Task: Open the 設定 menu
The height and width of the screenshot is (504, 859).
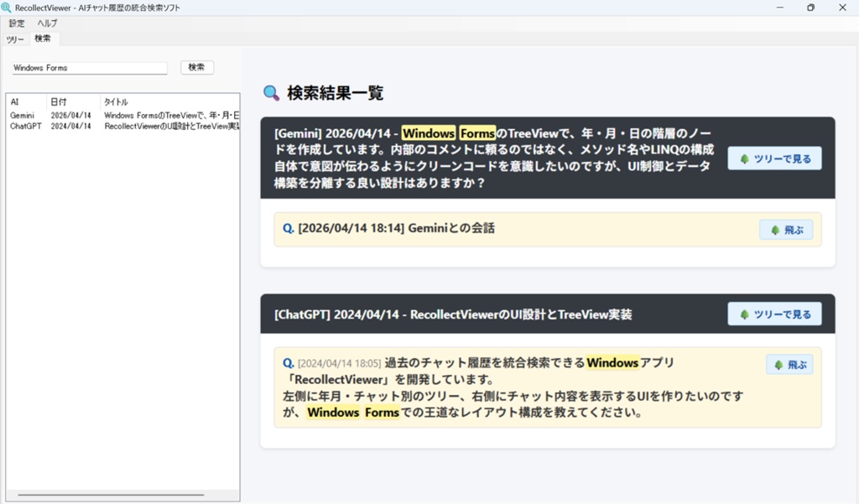Action: 15,23
